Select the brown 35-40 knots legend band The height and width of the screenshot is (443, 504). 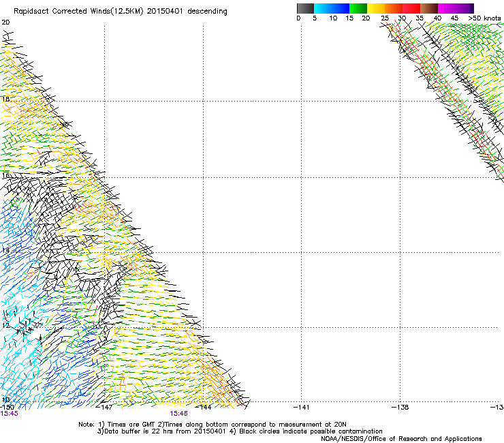[x=429, y=8]
